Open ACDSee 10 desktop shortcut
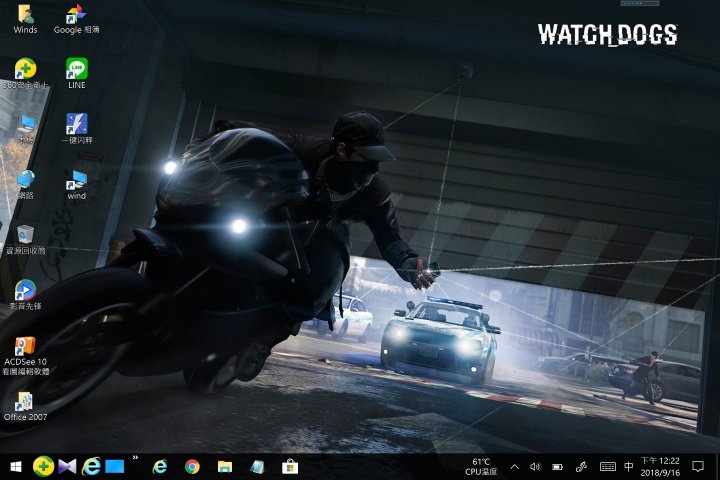The width and height of the screenshot is (720, 480). coord(26,356)
